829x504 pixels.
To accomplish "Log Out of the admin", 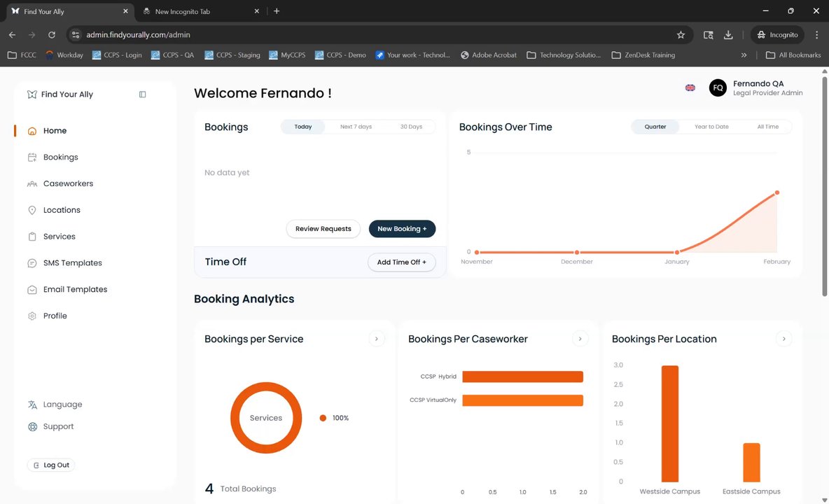I will pyautogui.click(x=50, y=465).
